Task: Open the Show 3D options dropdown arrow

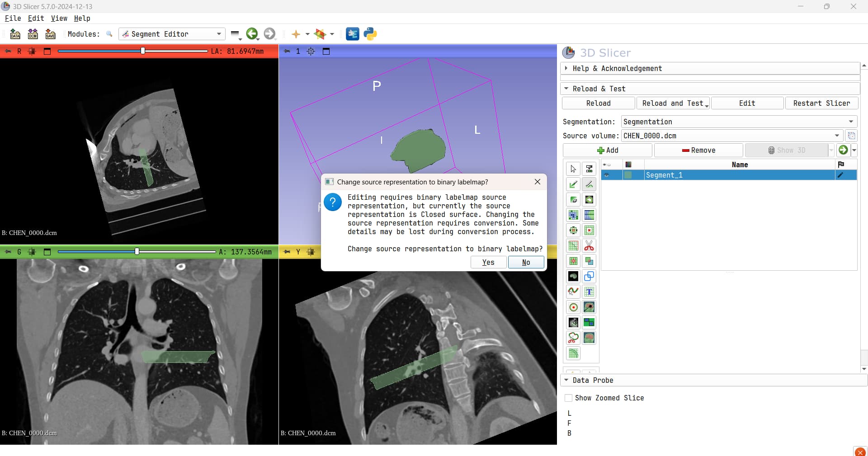Action: (x=831, y=150)
